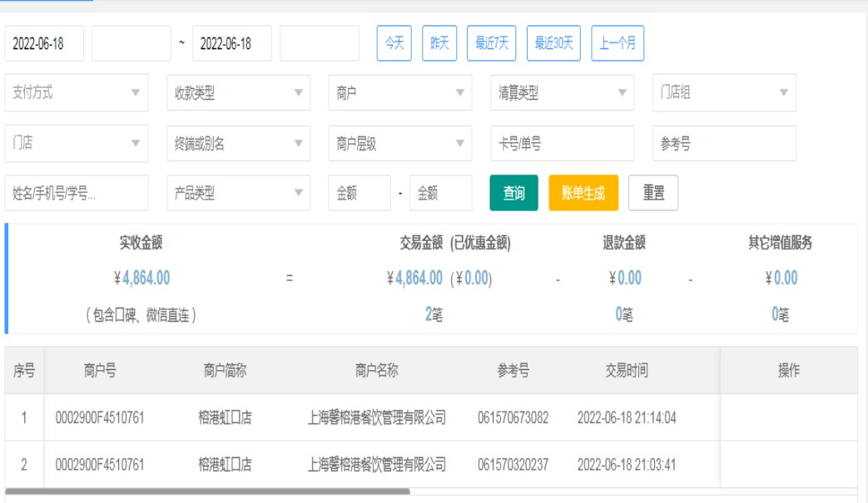Click the orange 账单生成 button
The width and height of the screenshot is (868, 503).
tap(583, 193)
